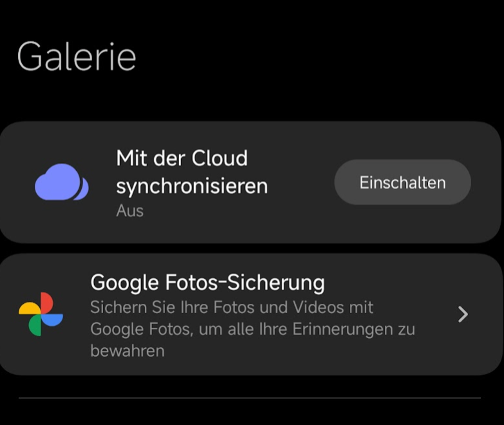504x425 pixels.
Task: Expand Google Fotos-Sicherung via right chevron
Action: [463, 314]
